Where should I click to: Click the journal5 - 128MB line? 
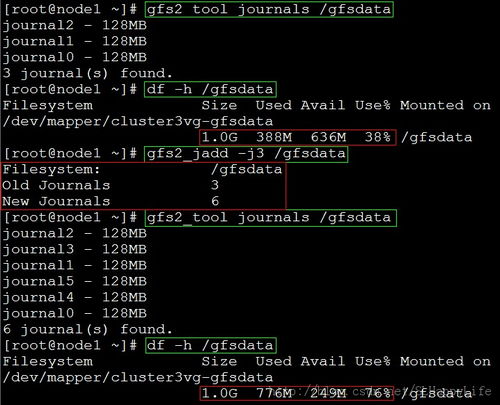75,281
